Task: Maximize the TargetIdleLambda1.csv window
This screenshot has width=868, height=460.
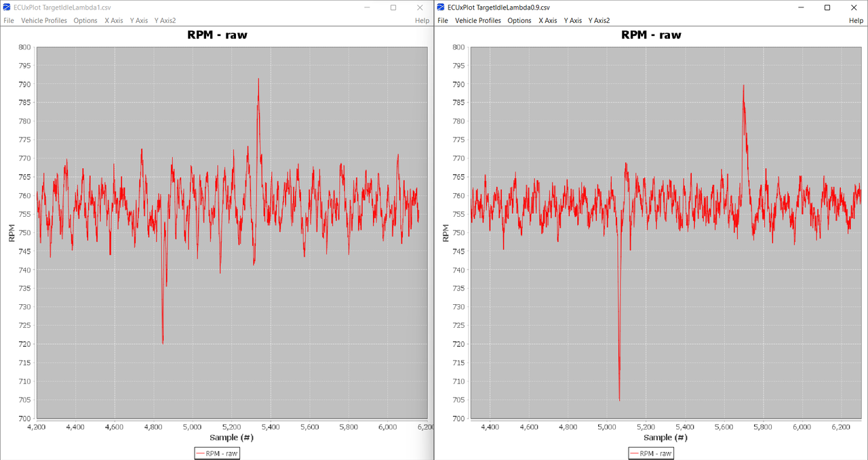Action: coord(393,7)
